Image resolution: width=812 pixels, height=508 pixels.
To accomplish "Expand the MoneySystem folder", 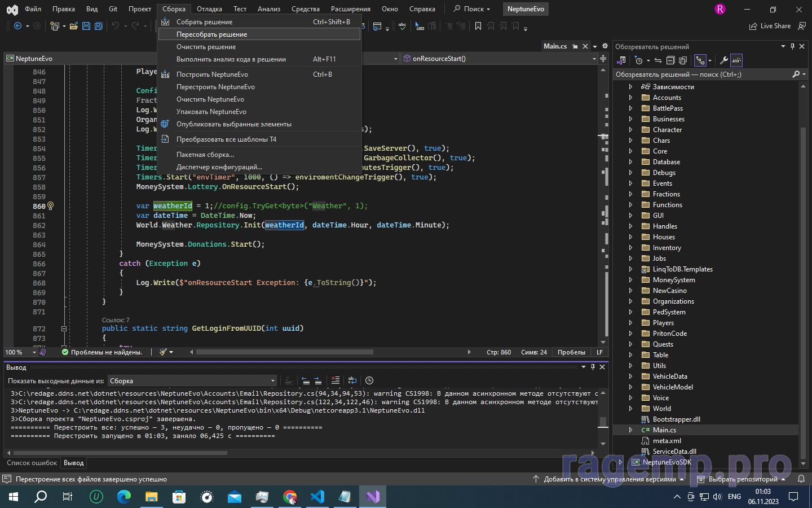I will (630, 280).
